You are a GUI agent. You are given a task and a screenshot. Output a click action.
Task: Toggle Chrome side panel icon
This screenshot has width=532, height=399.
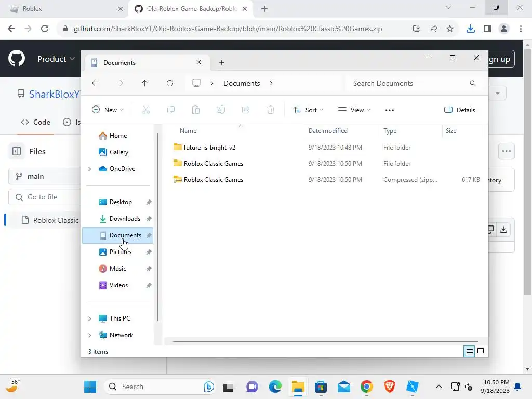pyautogui.click(x=487, y=29)
